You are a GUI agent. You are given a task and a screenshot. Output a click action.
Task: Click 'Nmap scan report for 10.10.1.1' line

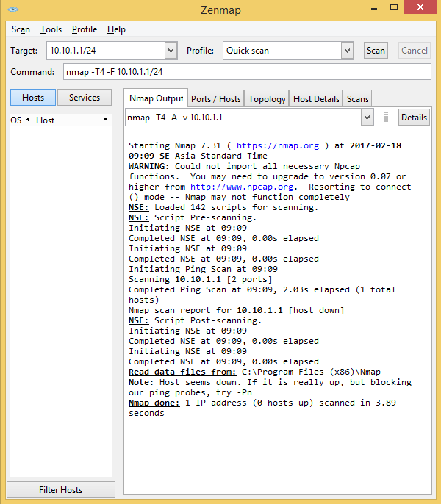click(237, 310)
